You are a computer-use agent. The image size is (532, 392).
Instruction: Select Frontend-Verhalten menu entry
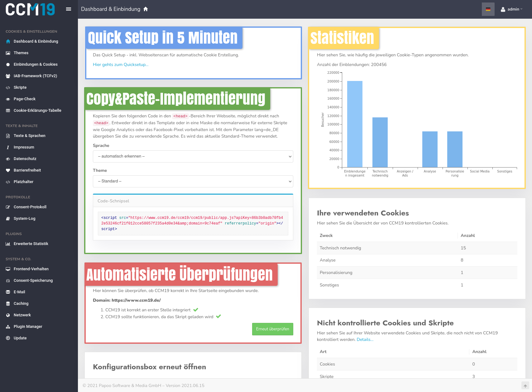(31, 269)
